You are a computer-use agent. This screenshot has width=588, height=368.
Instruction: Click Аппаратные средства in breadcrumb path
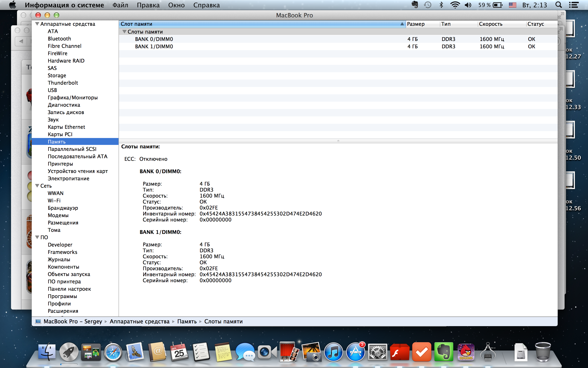pos(139,321)
